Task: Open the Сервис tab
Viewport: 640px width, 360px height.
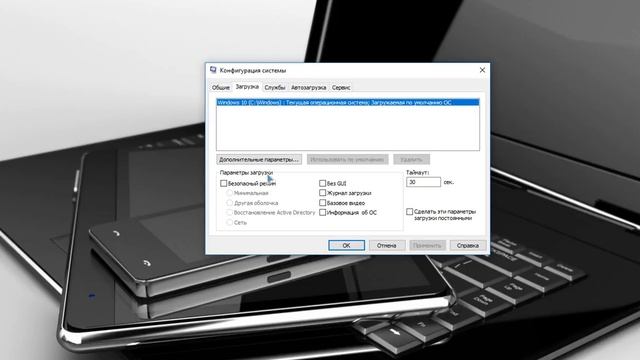Action: pos(341,87)
